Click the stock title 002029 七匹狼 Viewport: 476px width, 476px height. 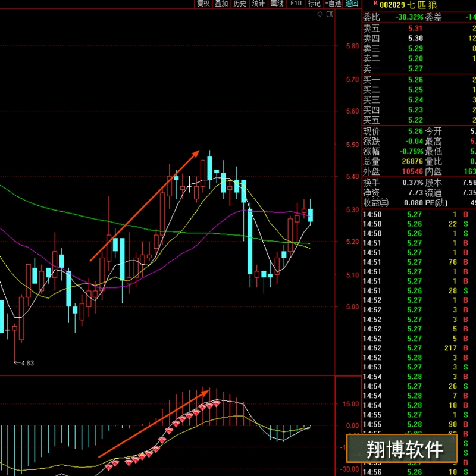click(x=408, y=5)
